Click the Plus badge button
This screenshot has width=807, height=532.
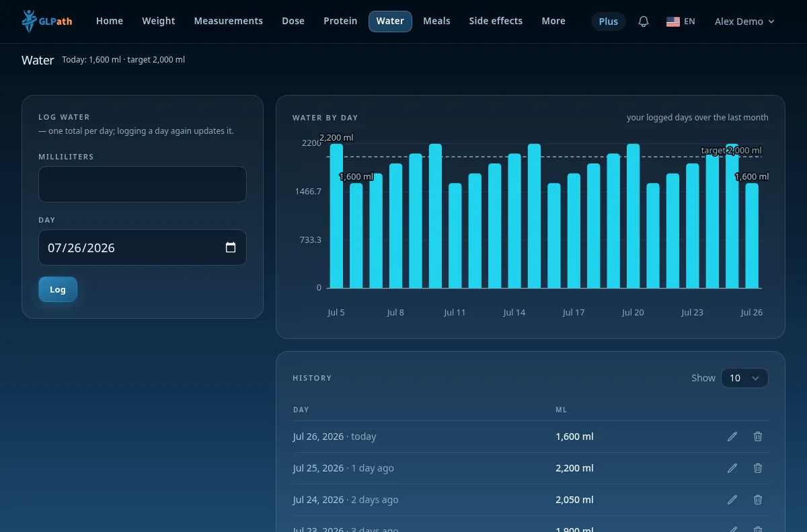tap(609, 22)
